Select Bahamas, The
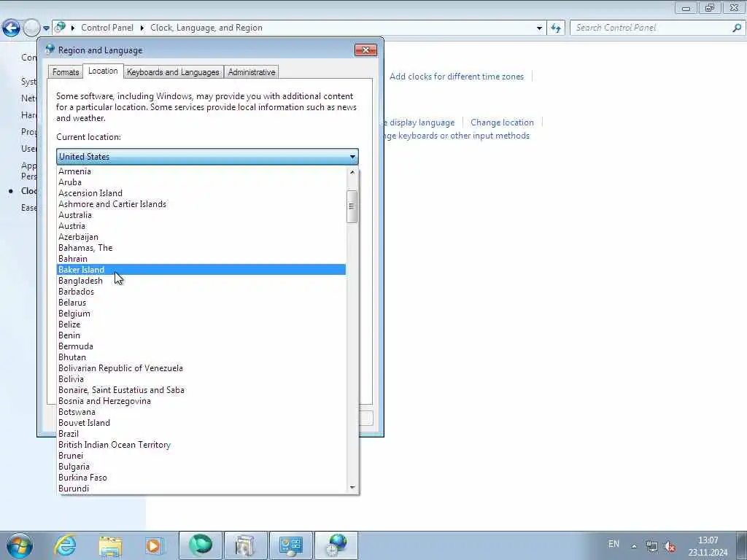 click(x=201, y=248)
